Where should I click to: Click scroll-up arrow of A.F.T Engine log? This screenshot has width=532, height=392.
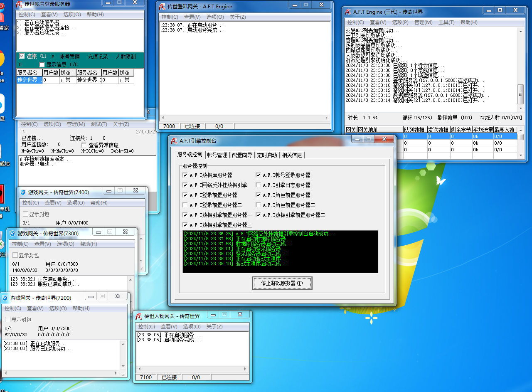520,31
